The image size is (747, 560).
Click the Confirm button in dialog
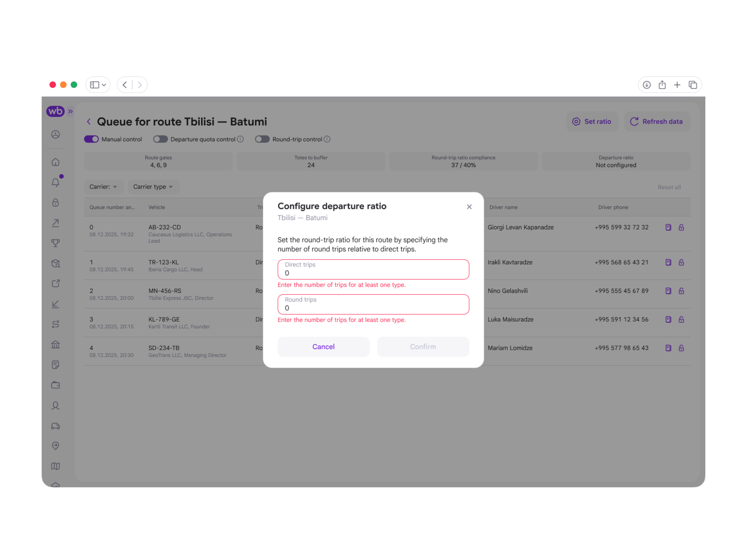(423, 347)
